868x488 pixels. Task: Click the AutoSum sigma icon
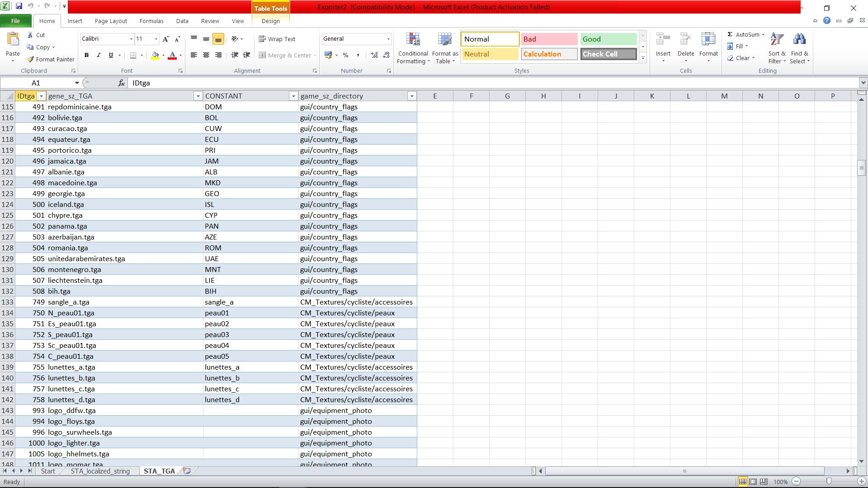pos(730,34)
